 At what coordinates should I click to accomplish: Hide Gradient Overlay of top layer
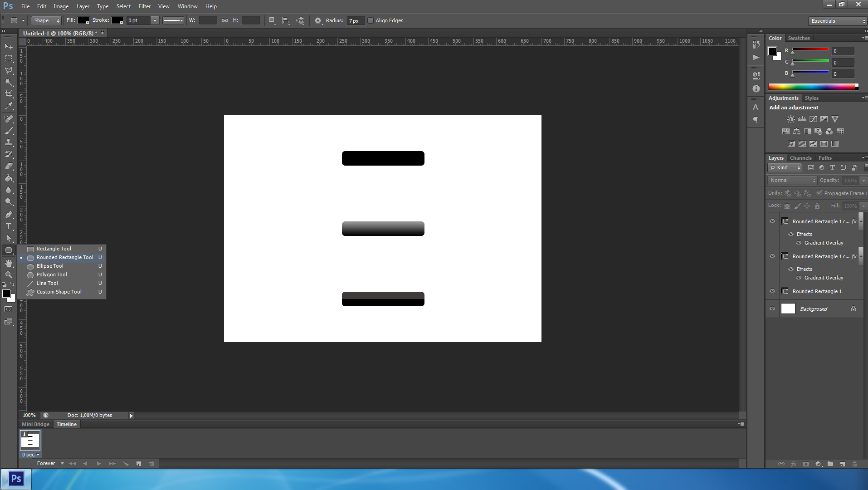(x=799, y=243)
